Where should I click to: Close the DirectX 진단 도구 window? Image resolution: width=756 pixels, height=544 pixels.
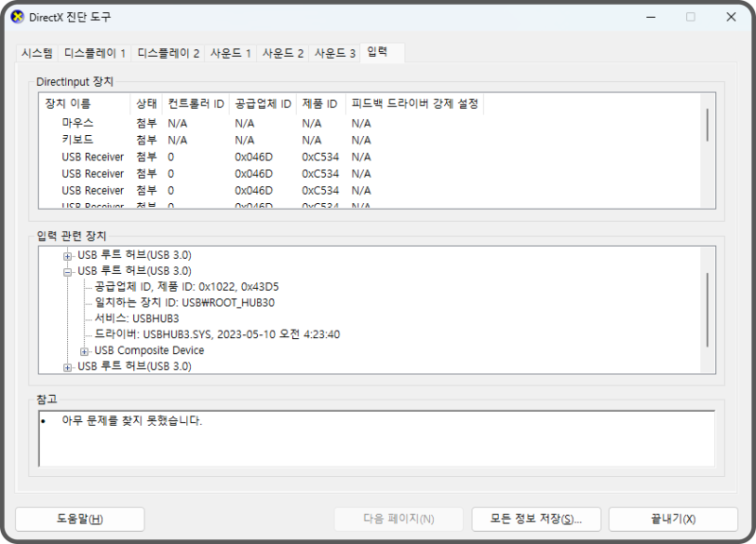pos(730,17)
